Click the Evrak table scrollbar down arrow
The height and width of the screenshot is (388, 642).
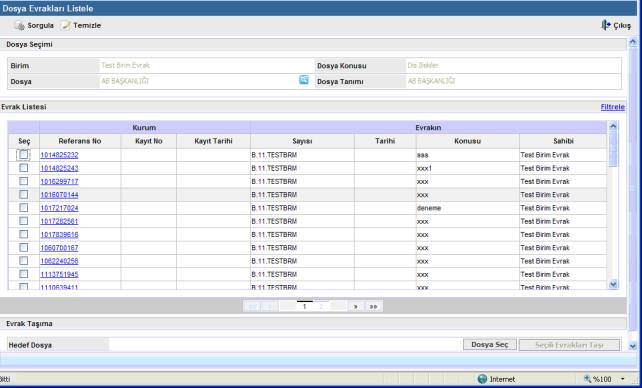click(x=613, y=284)
